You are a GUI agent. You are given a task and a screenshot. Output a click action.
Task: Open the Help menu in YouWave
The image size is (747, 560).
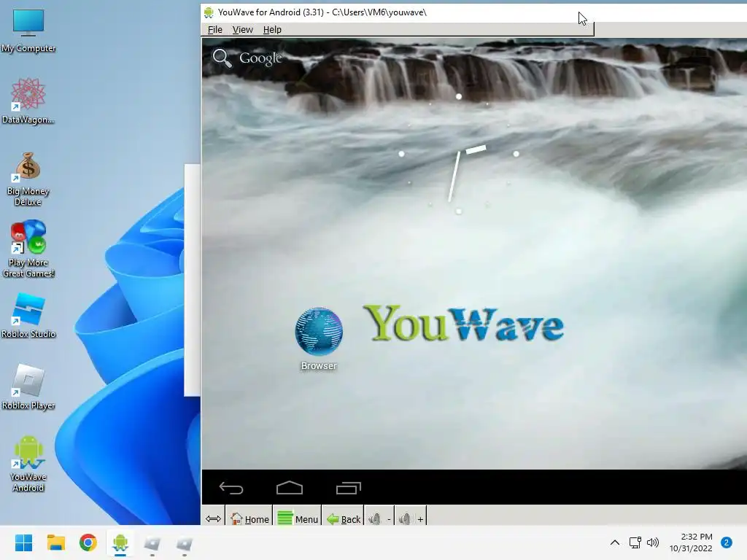(x=272, y=29)
